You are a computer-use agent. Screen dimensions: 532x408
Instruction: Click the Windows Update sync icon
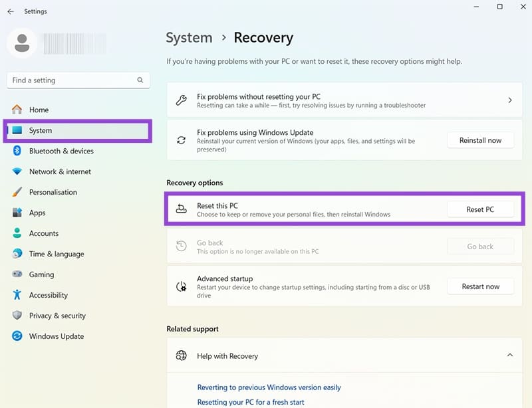(x=17, y=336)
